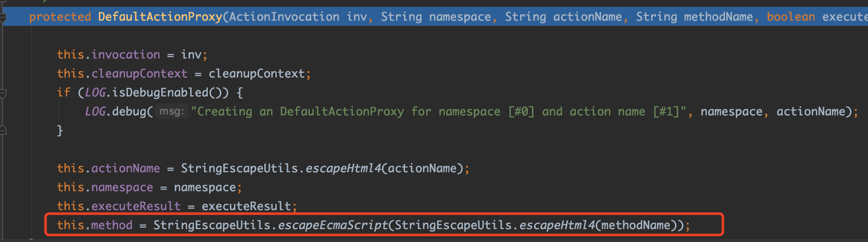Viewport: 868px width, 242px height.
Task: Click the "Creating an DefaultActionProxy" string literal
Action: tap(438, 112)
